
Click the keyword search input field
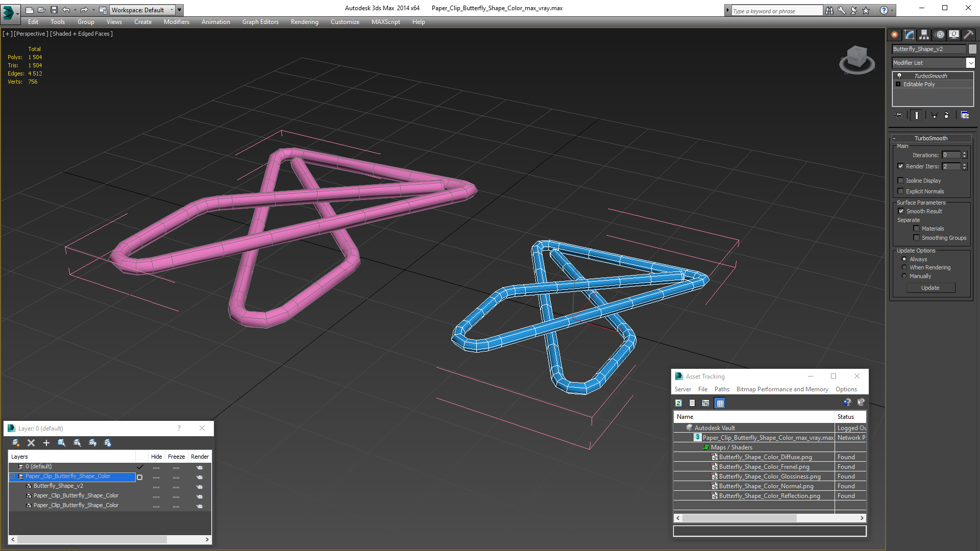point(777,11)
